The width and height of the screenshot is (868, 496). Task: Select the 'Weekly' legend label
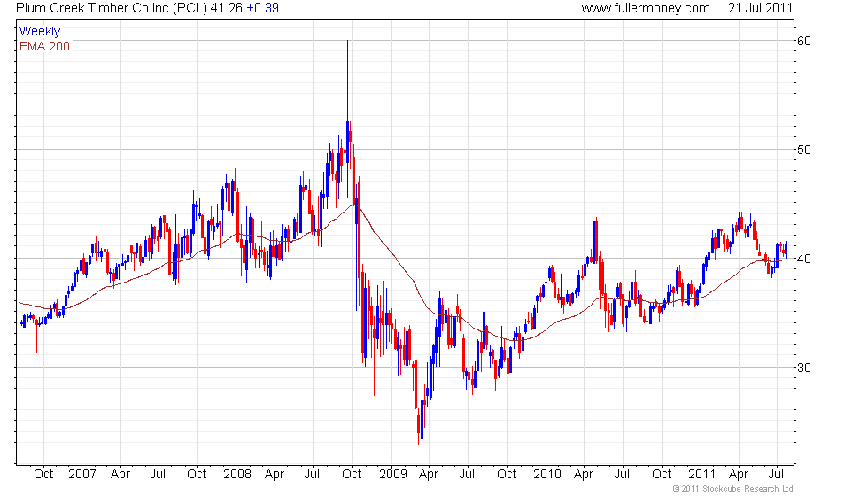point(39,32)
